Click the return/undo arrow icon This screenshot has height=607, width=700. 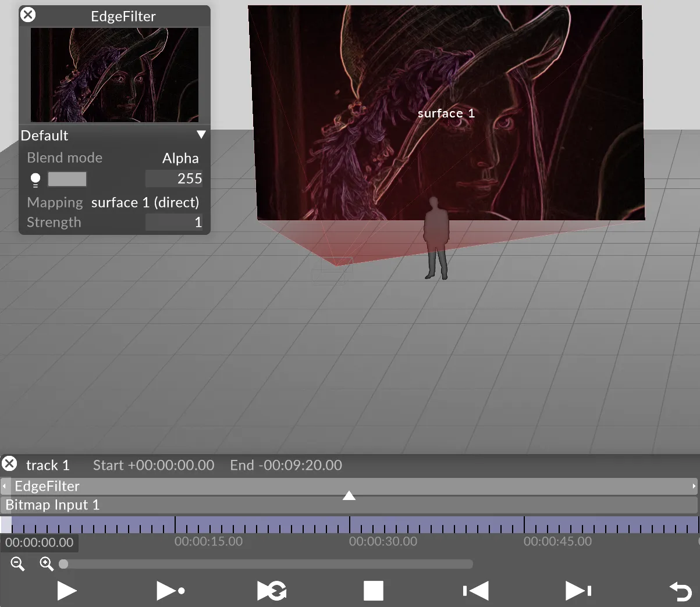pyautogui.click(x=680, y=591)
